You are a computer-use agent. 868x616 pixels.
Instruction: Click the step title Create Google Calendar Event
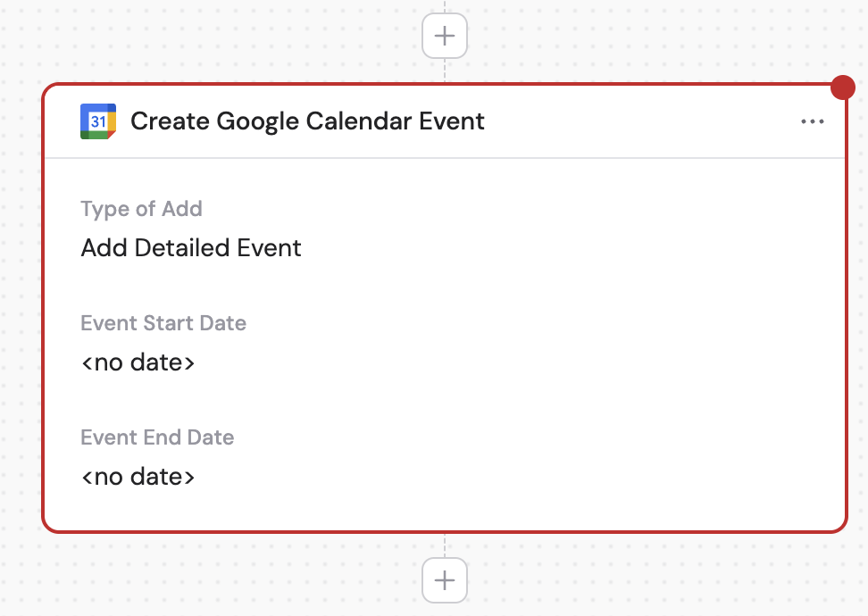click(308, 121)
